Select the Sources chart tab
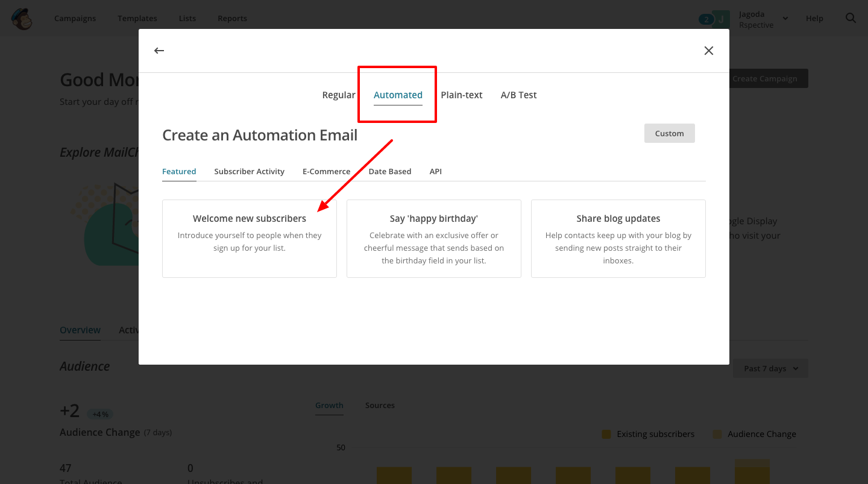 pyautogui.click(x=380, y=405)
